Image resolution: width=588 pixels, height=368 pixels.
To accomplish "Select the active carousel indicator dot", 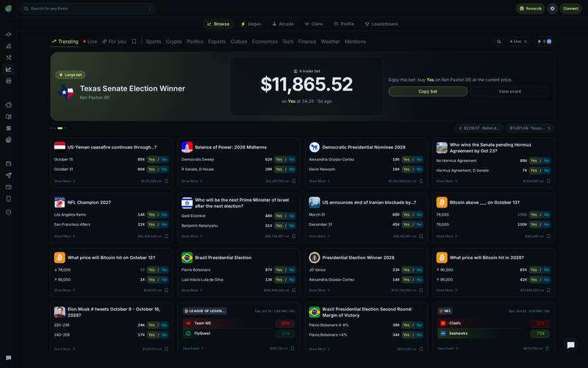I will pos(60,128).
